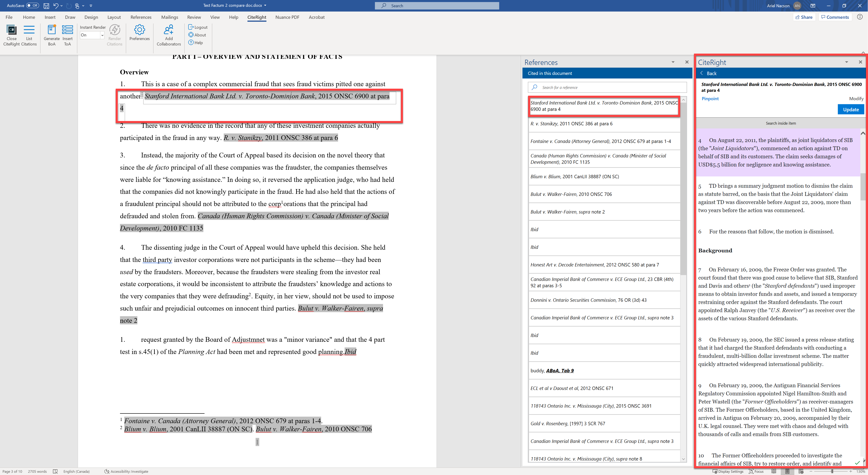
Task: Click the 130% zoom level
Action: [x=861, y=471]
